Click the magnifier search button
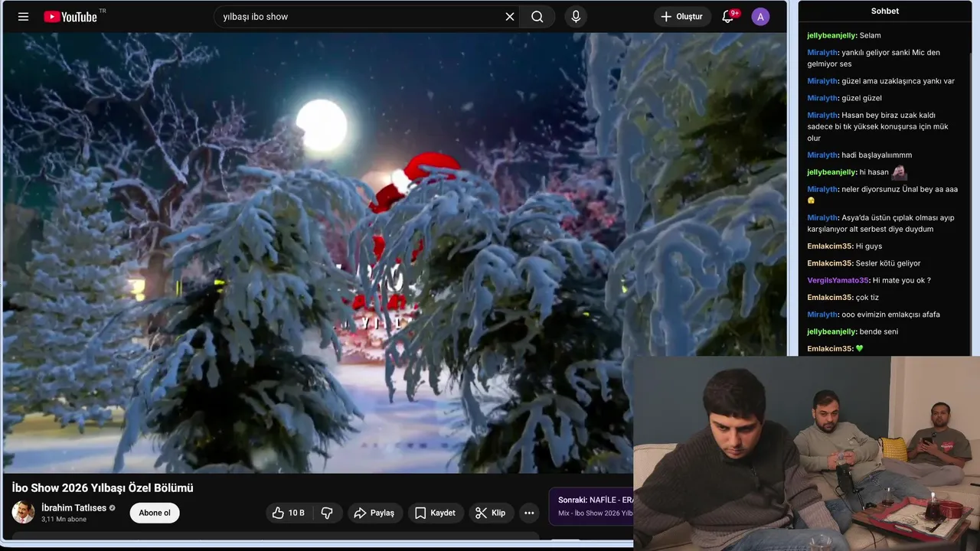Viewport: 980px width, 551px height. pos(537,17)
